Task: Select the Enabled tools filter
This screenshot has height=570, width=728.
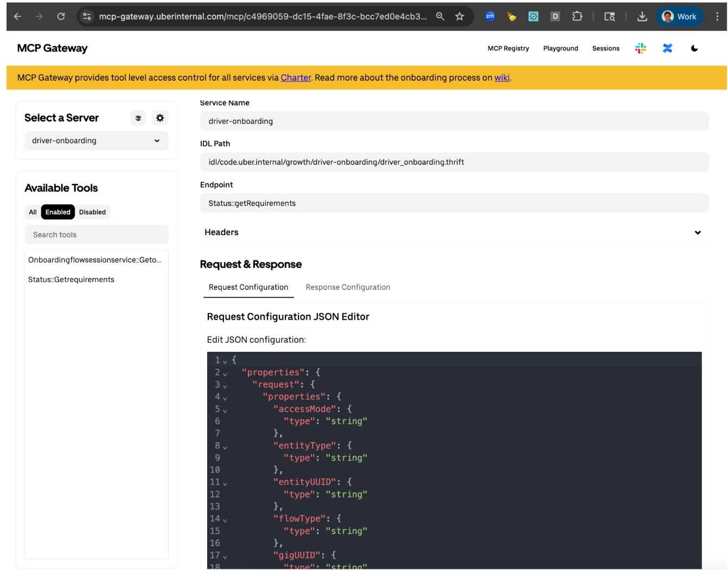Action: (x=58, y=212)
